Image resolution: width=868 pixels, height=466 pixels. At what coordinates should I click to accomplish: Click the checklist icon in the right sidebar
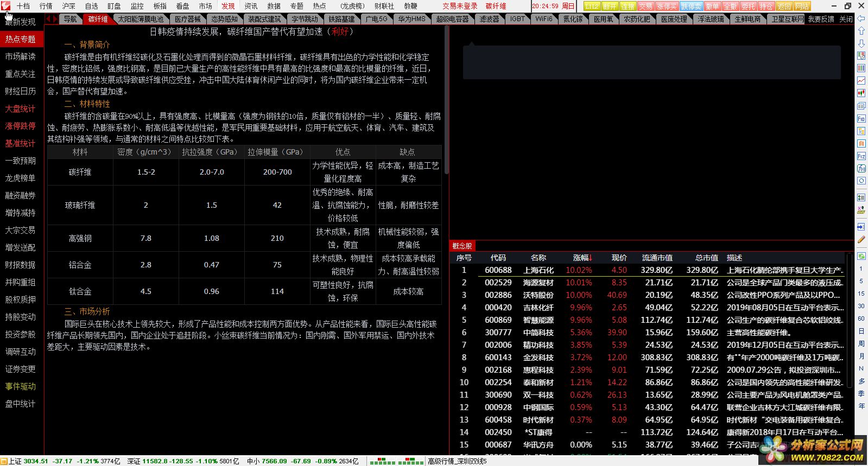coord(861,197)
